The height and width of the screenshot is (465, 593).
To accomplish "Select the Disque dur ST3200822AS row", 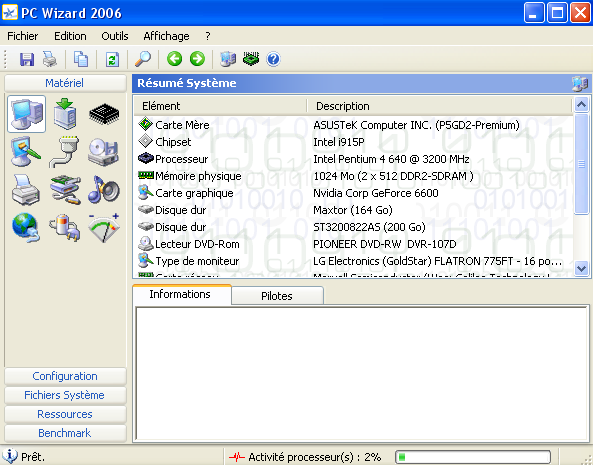I will pos(353,227).
